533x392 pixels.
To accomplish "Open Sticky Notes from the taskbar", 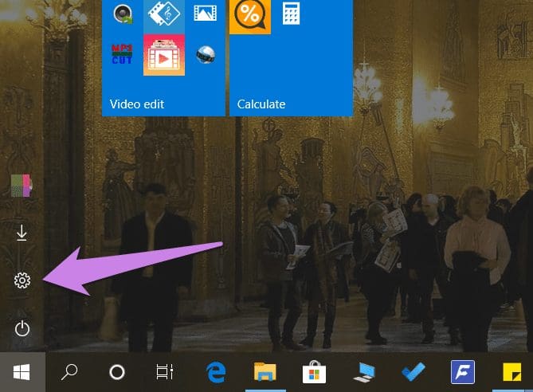I will 512,372.
